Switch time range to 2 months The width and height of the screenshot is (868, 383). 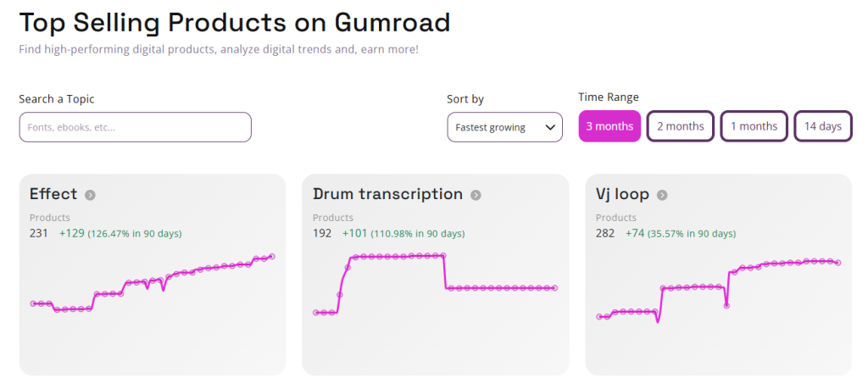point(680,126)
